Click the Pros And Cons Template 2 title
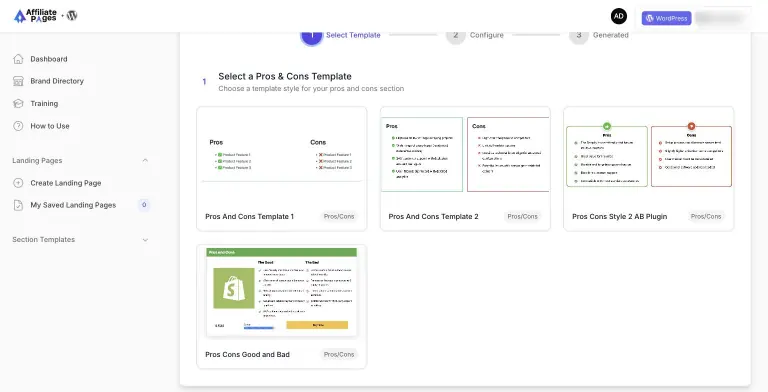 pyautogui.click(x=433, y=217)
